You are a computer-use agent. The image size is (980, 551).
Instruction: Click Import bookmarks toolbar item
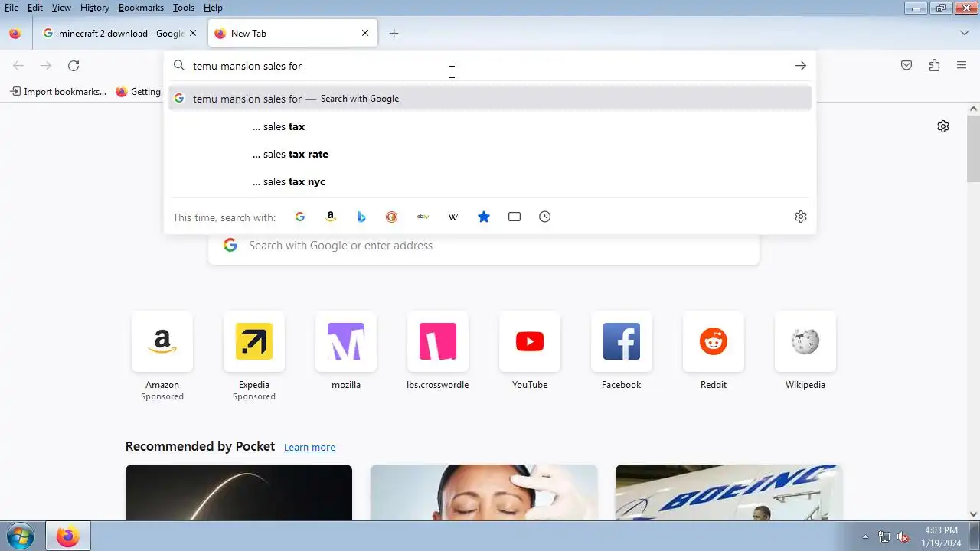[58, 92]
